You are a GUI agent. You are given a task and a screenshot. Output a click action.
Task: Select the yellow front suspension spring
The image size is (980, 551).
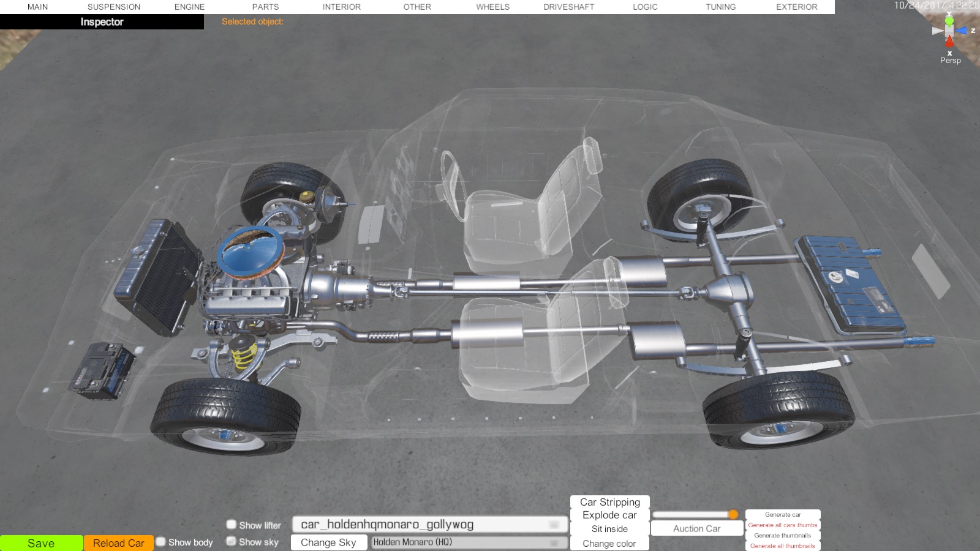pos(244,355)
